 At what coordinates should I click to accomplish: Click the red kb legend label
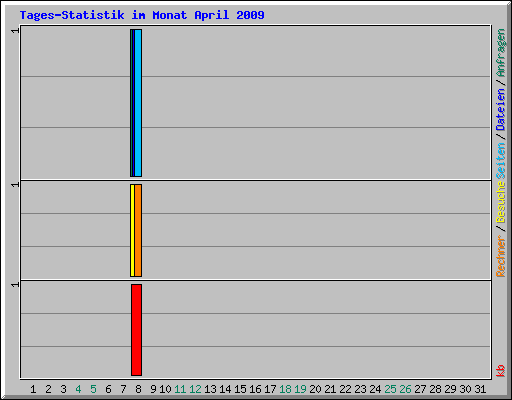tap(500, 371)
